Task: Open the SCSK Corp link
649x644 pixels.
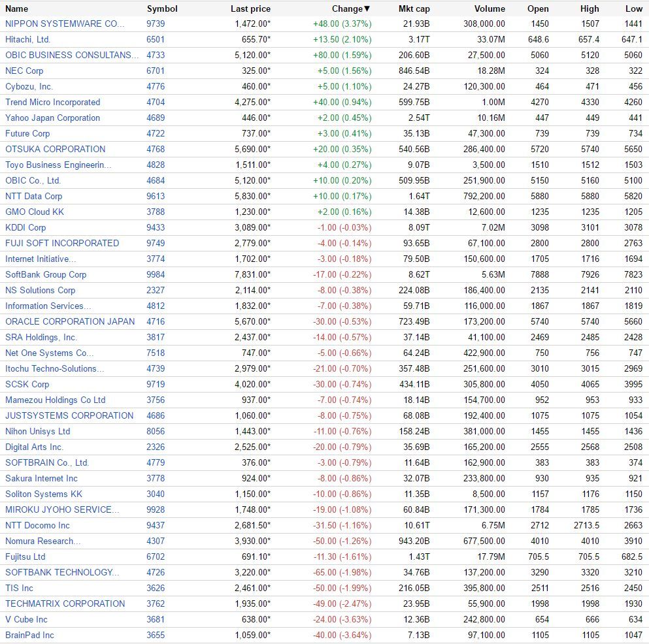Action: click(x=27, y=385)
